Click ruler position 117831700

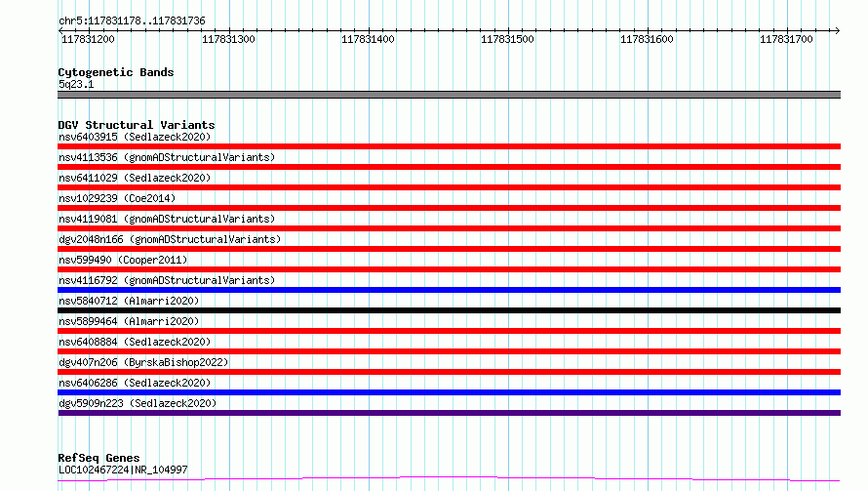(x=786, y=39)
